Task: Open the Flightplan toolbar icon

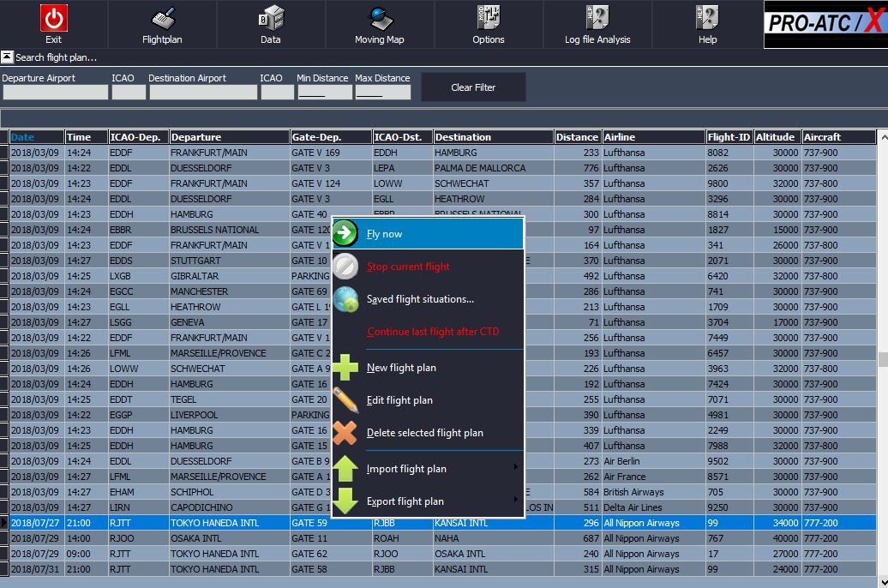Action: point(163,19)
